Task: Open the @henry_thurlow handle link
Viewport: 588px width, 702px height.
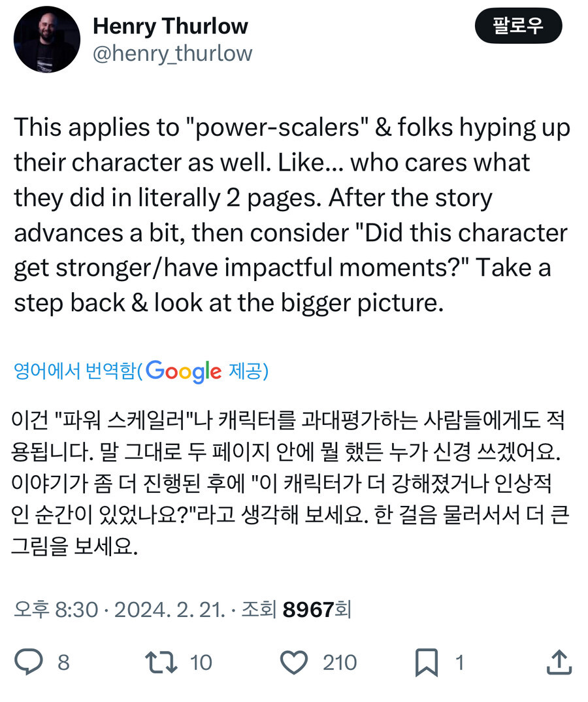Action: coord(172,54)
